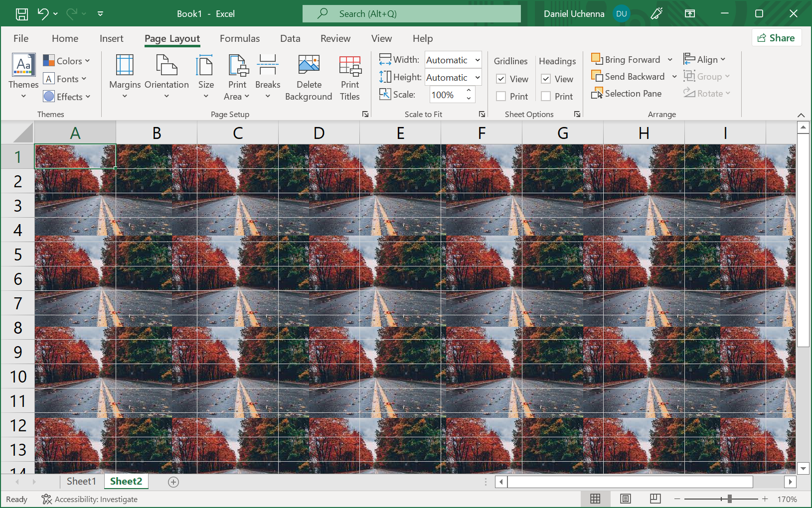Expand the Width dropdown
Screen dimensions: 812x508
point(477,60)
